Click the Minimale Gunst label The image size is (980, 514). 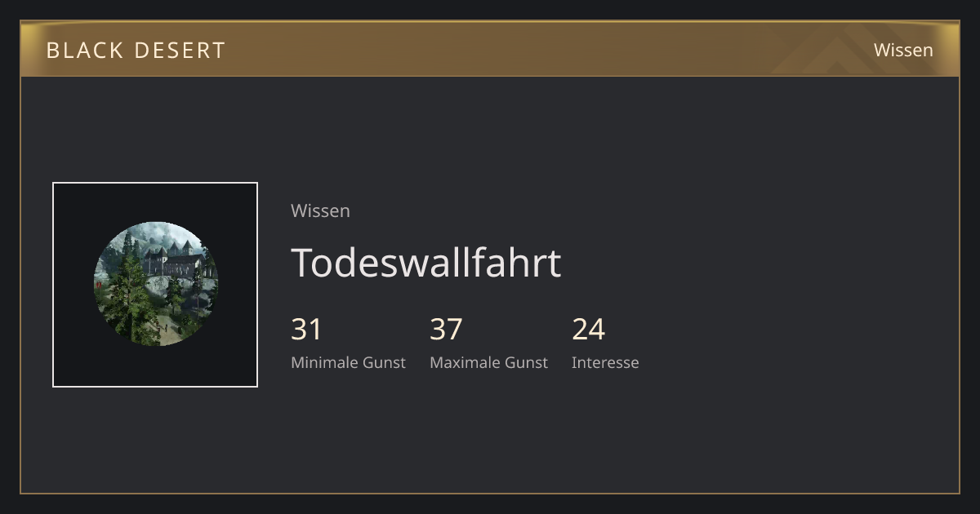tap(348, 362)
